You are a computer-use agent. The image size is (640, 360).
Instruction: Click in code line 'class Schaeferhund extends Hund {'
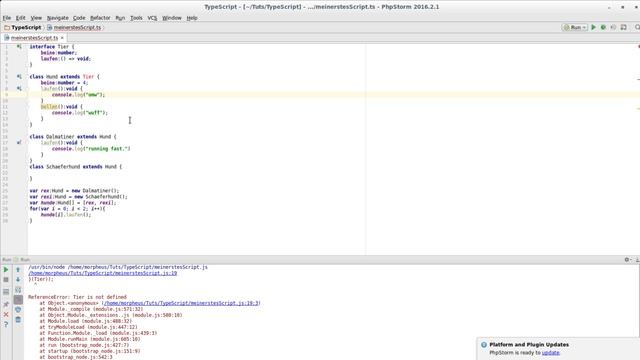point(76,167)
